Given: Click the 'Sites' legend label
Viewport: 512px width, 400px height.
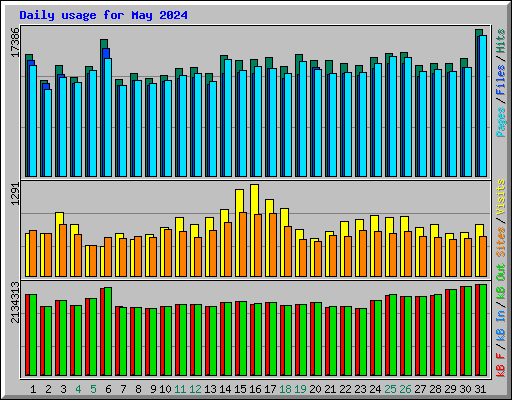Looking at the screenshot, I should [x=501, y=242].
